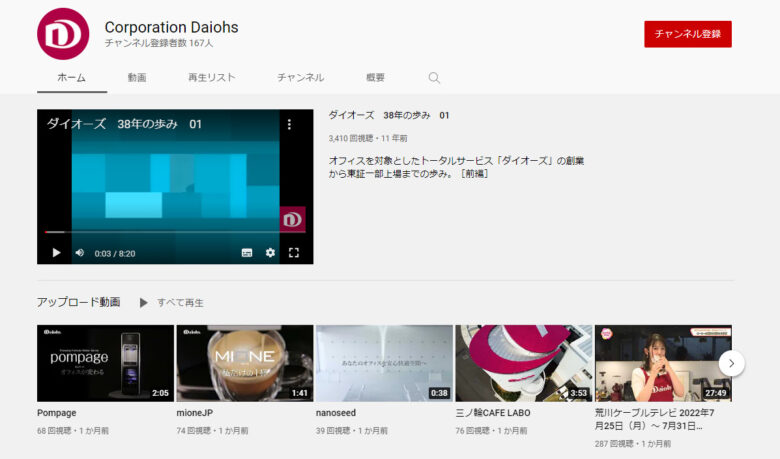Click the Daiohs watermark logo in player
The image size is (780, 459).
point(292,219)
